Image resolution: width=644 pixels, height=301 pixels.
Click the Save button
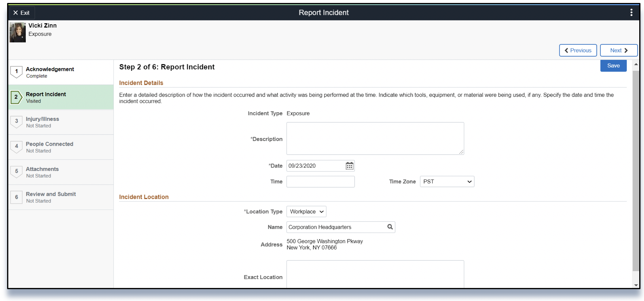[613, 66]
